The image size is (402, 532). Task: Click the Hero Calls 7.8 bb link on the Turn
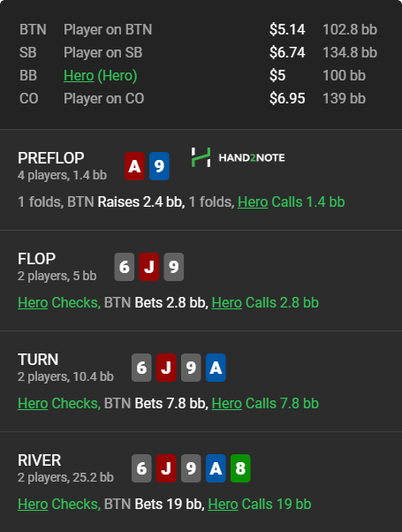point(265,403)
